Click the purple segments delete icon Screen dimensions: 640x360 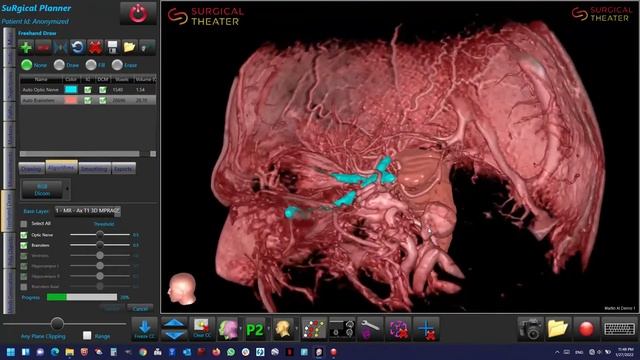click(x=398, y=329)
